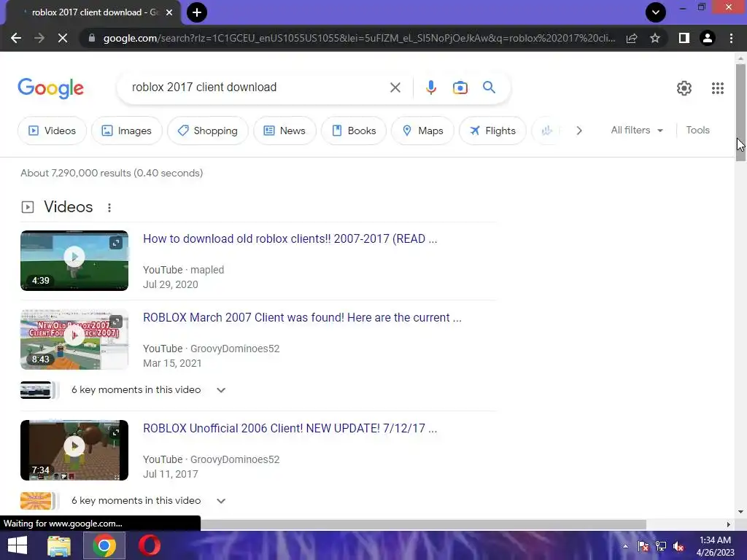747x560 pixels.
Task: Switch to News results
Action: tap(285, 131)
